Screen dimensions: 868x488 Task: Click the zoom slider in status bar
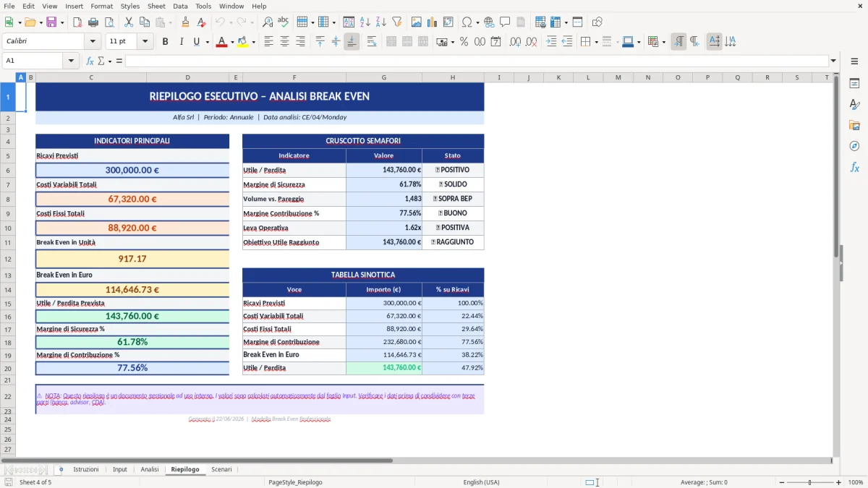pyautogui.click(x=809, y=482)
